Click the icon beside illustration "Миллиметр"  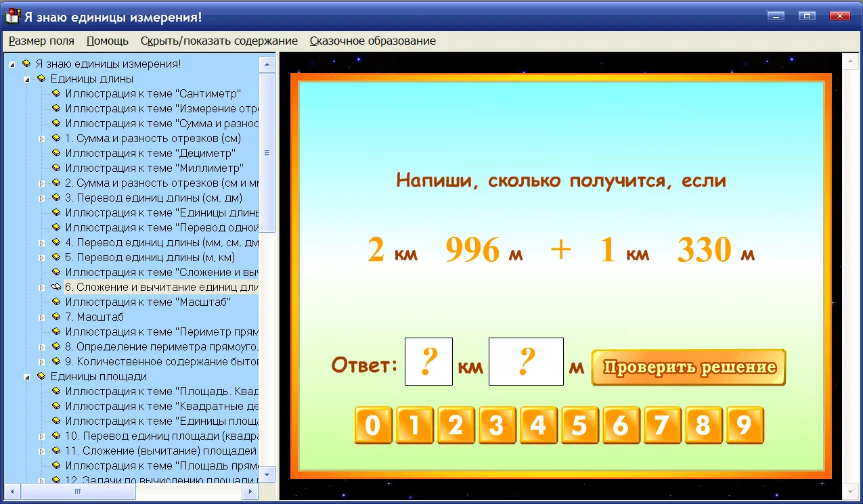pyautogui.click(x=56, y=168)
